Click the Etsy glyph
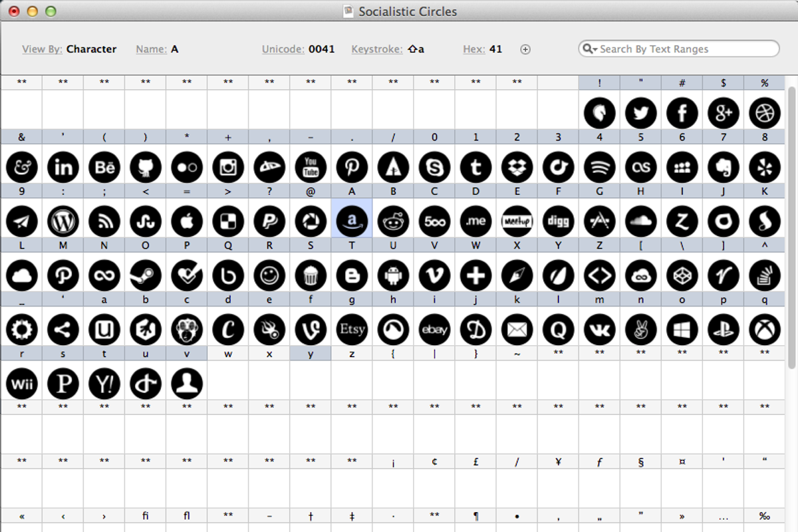 tap(352, 329)
